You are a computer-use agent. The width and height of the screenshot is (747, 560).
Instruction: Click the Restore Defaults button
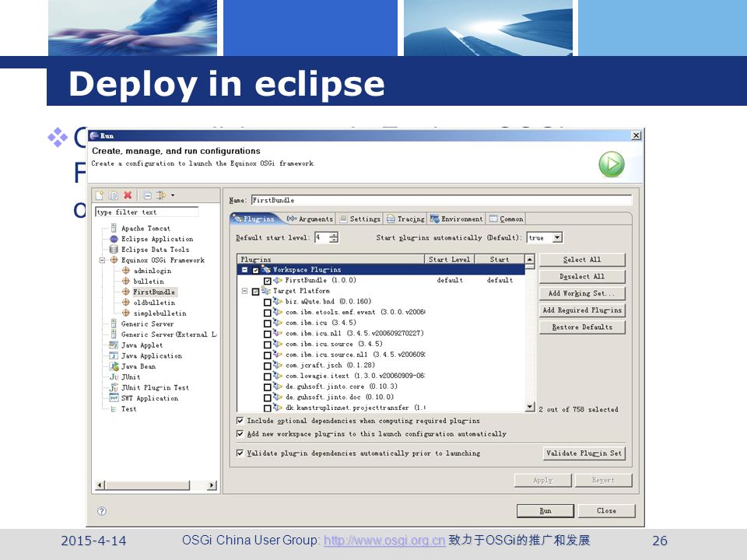582,327
